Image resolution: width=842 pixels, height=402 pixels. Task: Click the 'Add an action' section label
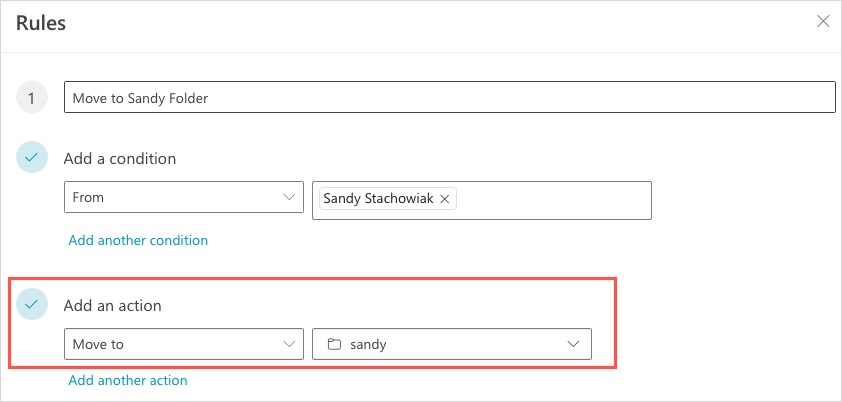click(x=113, y=305)
